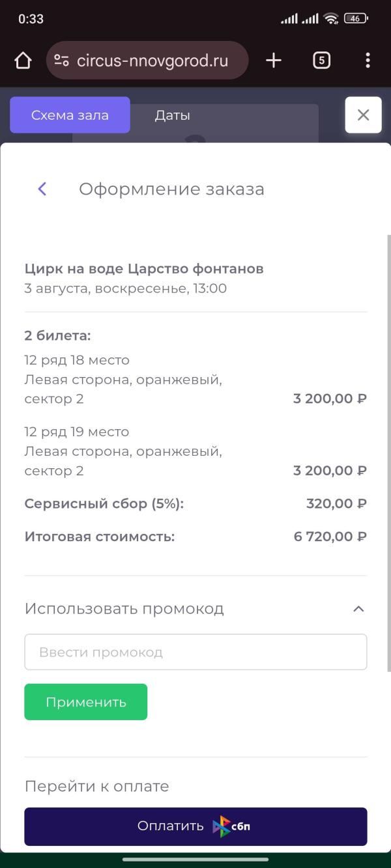Viewport: 391px width, 868px height.
Task: Close the order panel with X icon
Action: 363,115
